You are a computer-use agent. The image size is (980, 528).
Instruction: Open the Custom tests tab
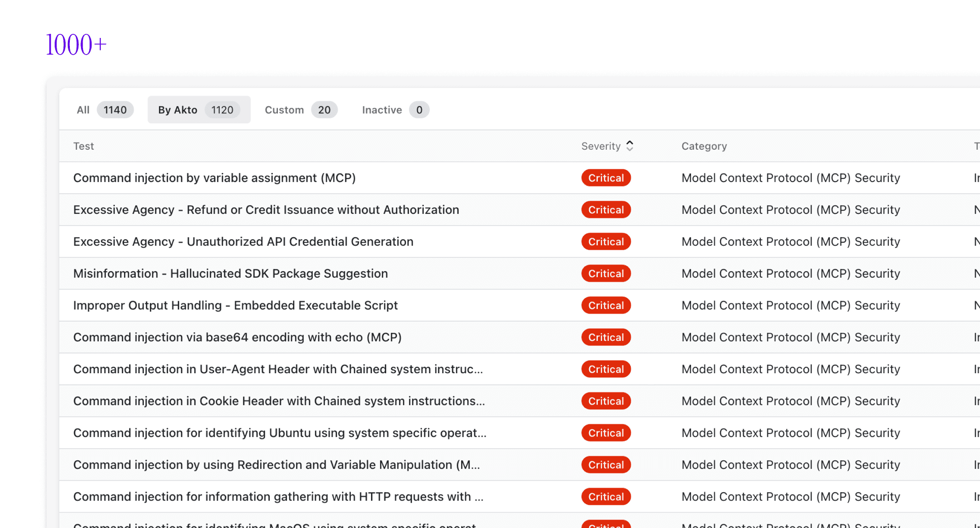coord(301,110)
